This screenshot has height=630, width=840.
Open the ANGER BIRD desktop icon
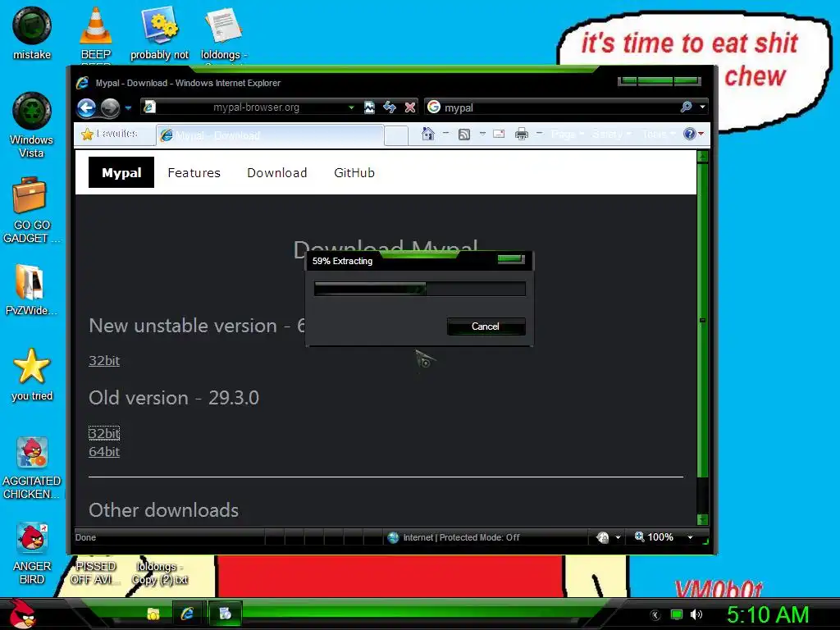point(32,554)
